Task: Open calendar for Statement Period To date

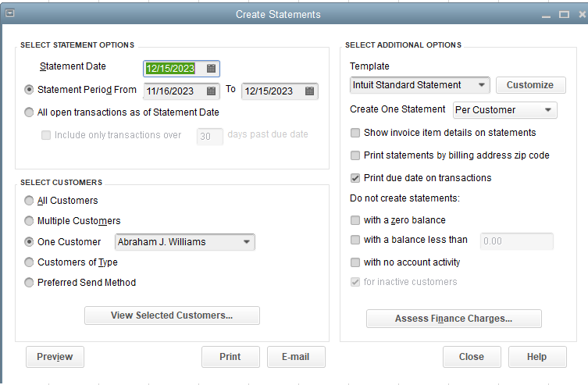Action: click(x=309, y=91)
